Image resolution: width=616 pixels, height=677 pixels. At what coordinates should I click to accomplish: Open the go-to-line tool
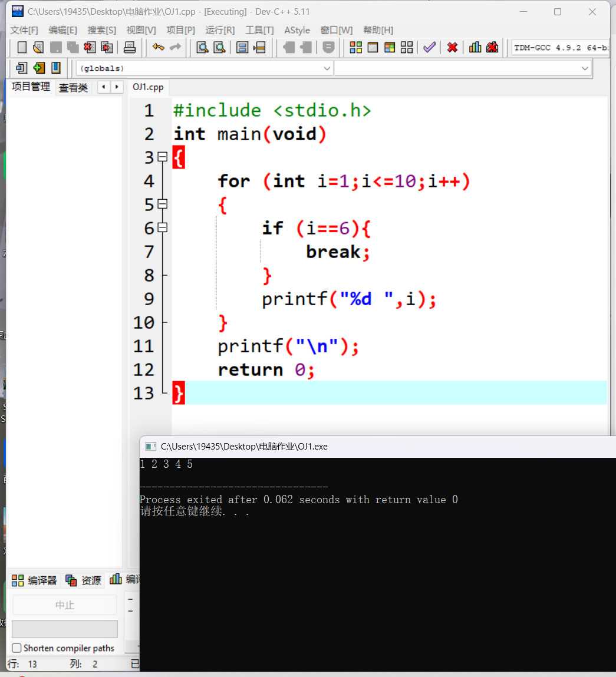click(259, 48)
